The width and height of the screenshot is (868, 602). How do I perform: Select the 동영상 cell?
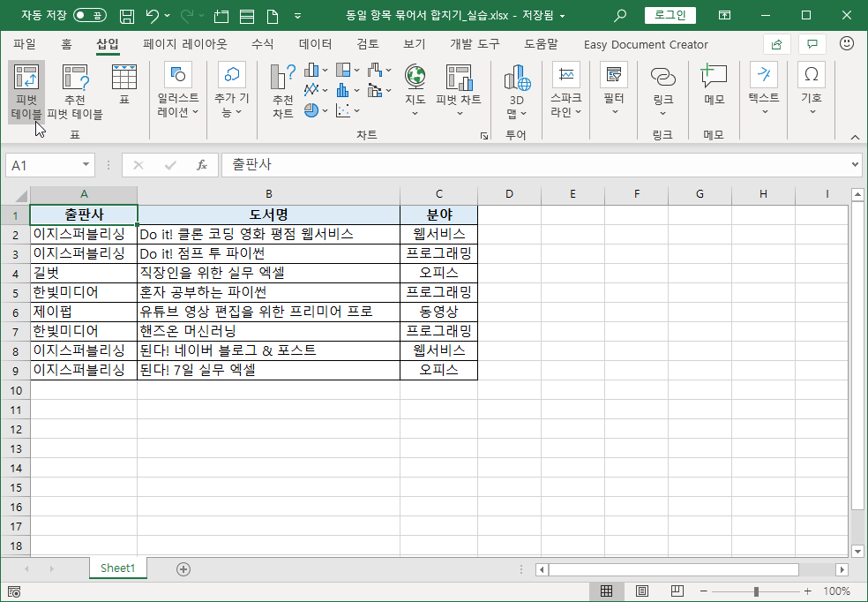438,312
